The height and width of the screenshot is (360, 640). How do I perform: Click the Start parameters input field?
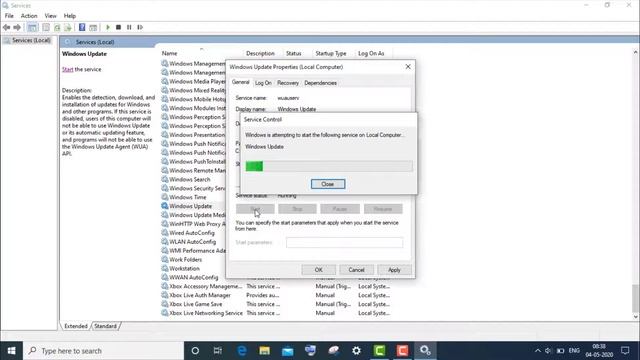[x=344, y=242]
